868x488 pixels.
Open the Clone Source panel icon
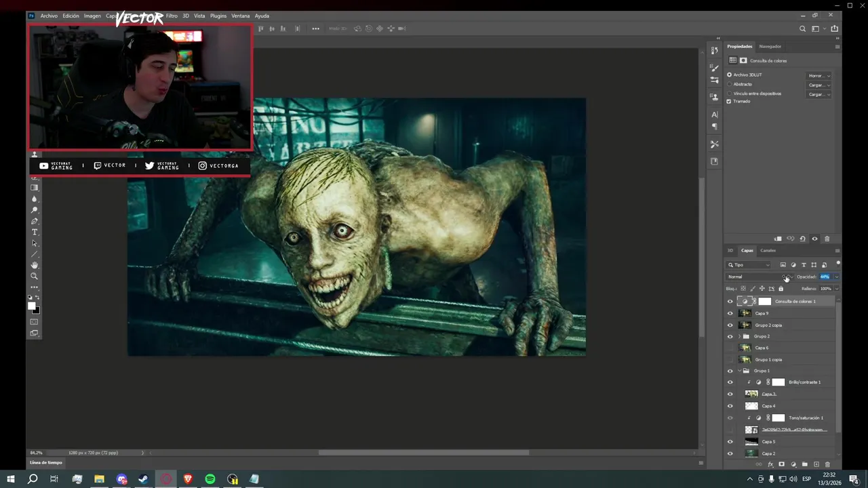(x=714, y=97)
